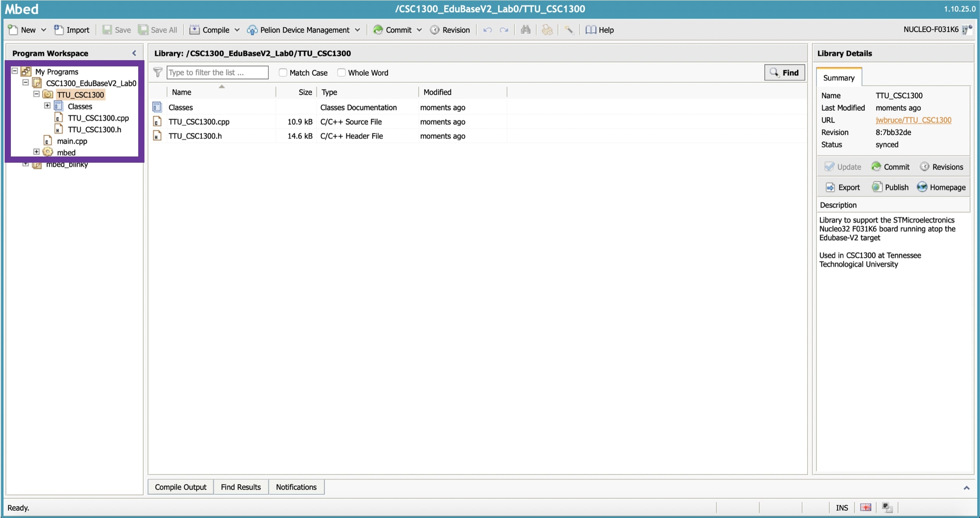The height and width of the screenshot is (518, 980).
Task: Click the Find button
Action: (784, 73)
